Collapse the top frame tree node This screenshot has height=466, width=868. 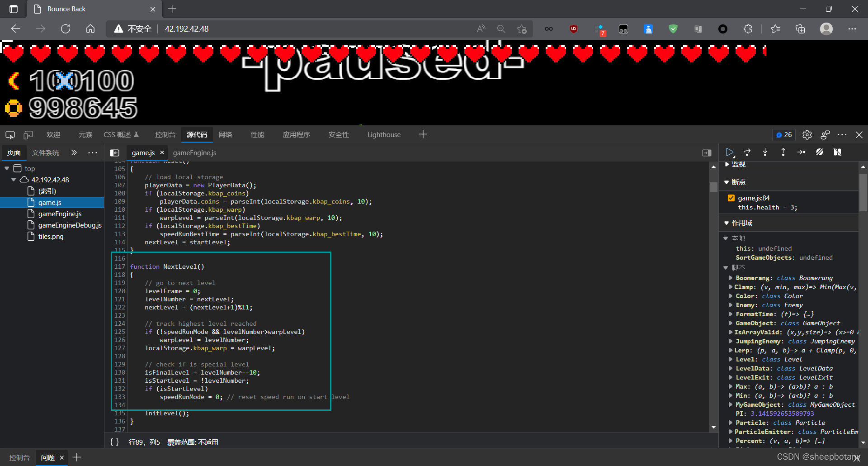(x=7, y=168)
